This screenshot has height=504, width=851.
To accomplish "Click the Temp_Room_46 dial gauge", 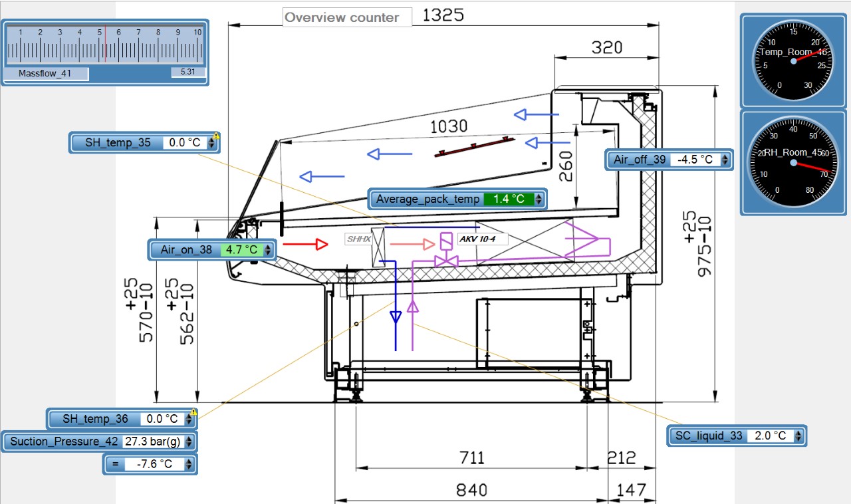I will click(793, 61).
